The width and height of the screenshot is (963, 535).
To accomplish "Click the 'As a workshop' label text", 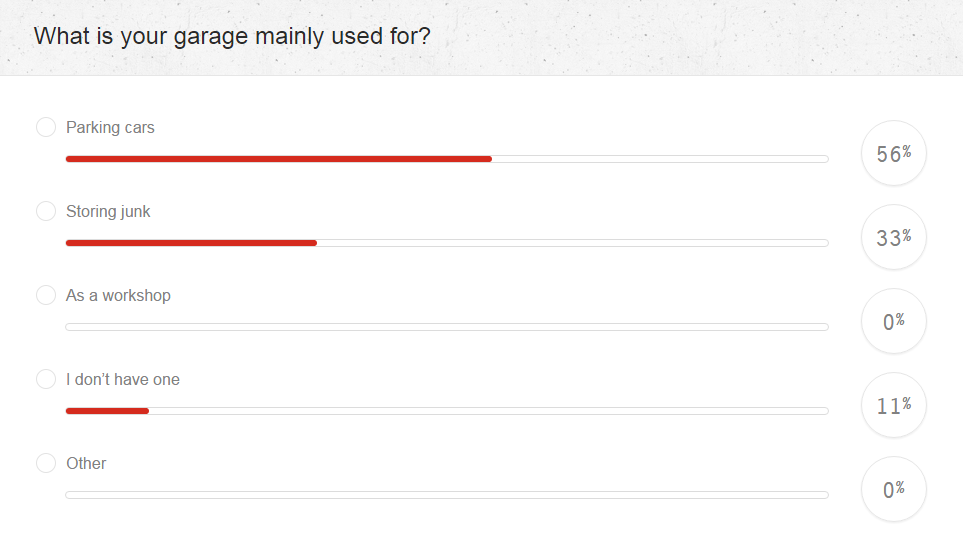I will coord(118,295).
